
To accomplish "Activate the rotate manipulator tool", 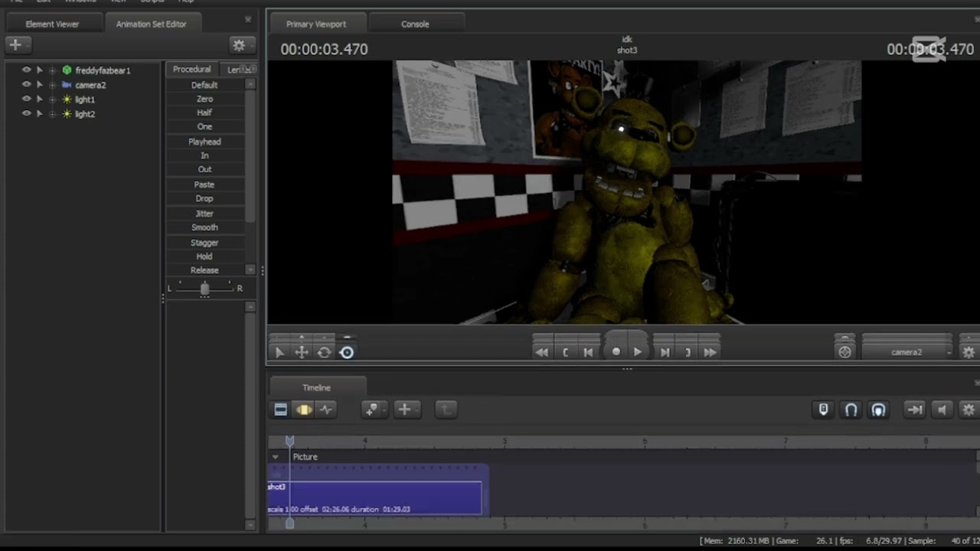I will [324, 352].
